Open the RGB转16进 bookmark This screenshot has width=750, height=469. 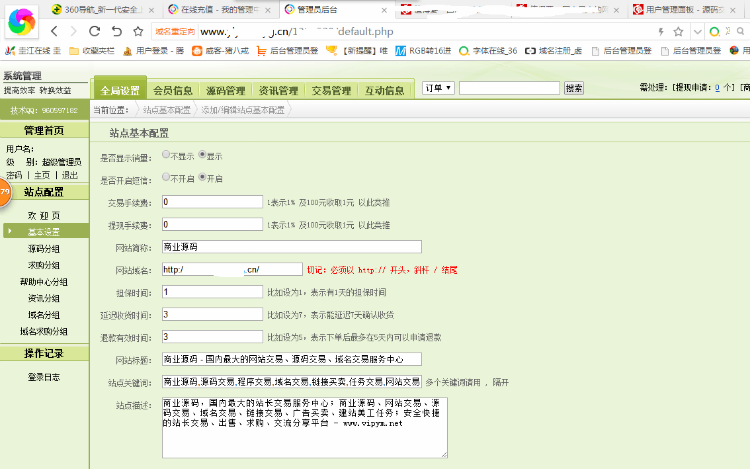pos(431,51)
